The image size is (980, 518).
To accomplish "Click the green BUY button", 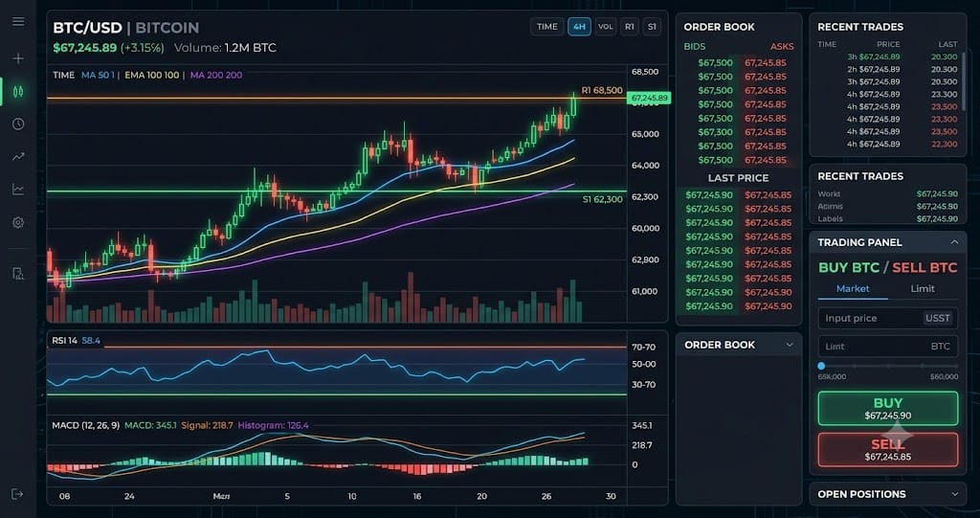I will [887, 409].
